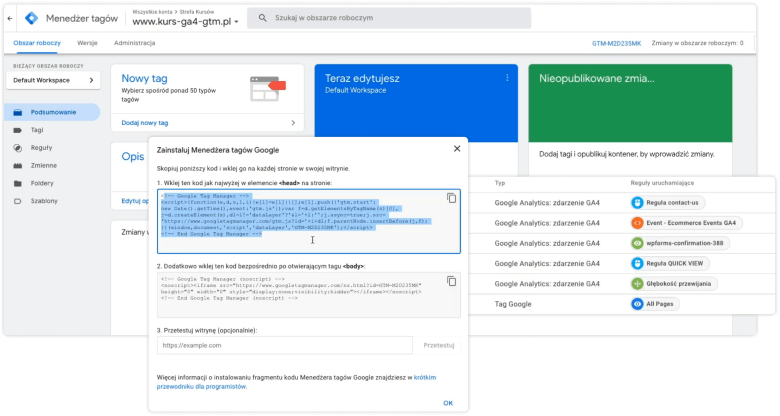Image resolution: width=780 pixels, height=416 pixels.
Task: Click the search magnifier icon
Action: pos(263,18)
